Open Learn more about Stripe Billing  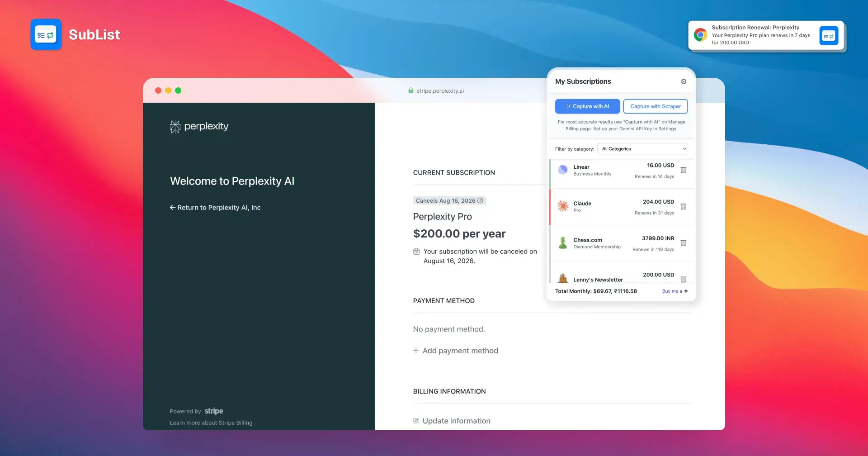[211, 423]
